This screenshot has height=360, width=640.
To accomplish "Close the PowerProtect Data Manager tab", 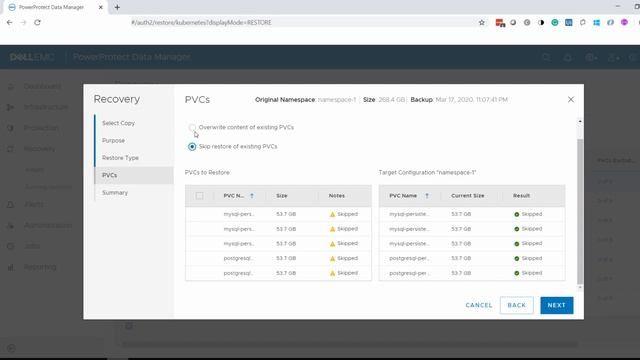I will click(100, 7).
